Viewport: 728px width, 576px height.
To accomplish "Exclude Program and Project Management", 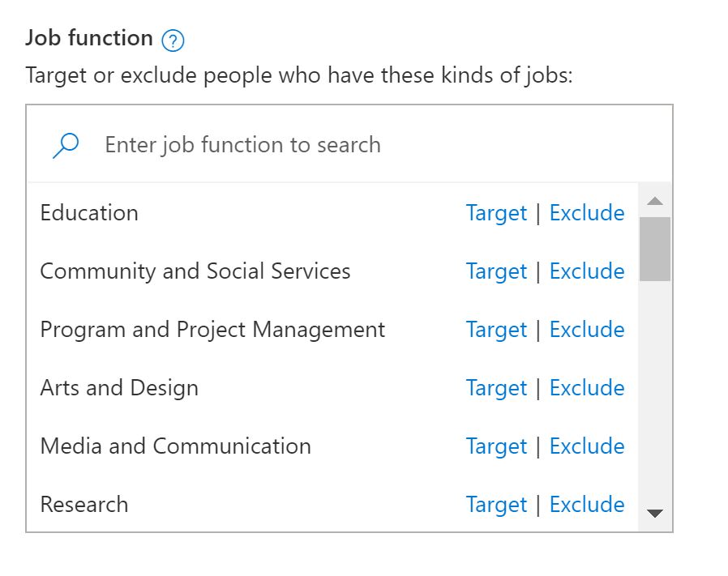I will 587,330.
